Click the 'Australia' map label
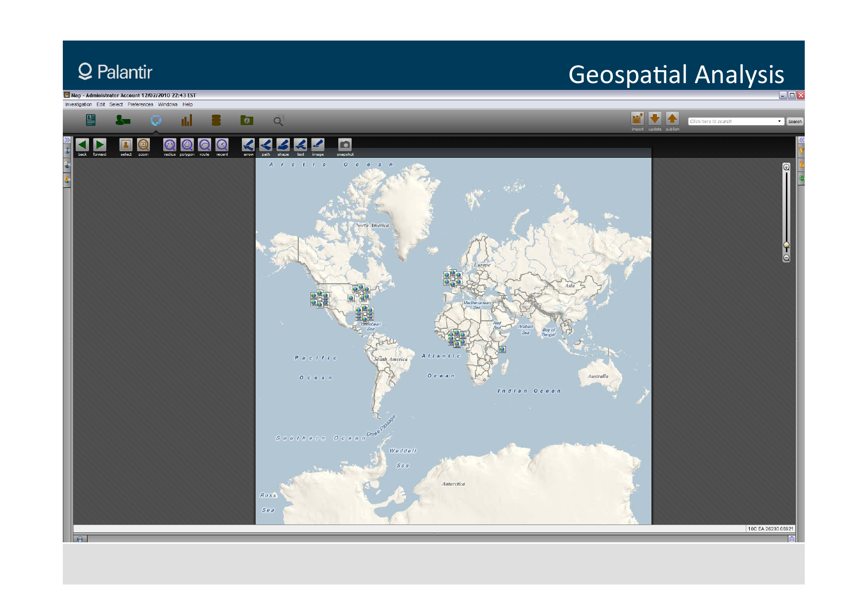 coord(598,376)
